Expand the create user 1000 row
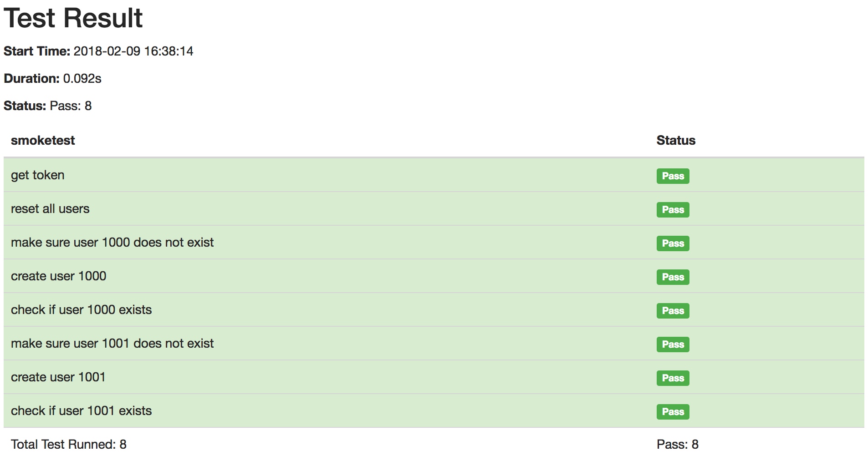Viewport: 868px width, 456px height. [x=434, y=276]
